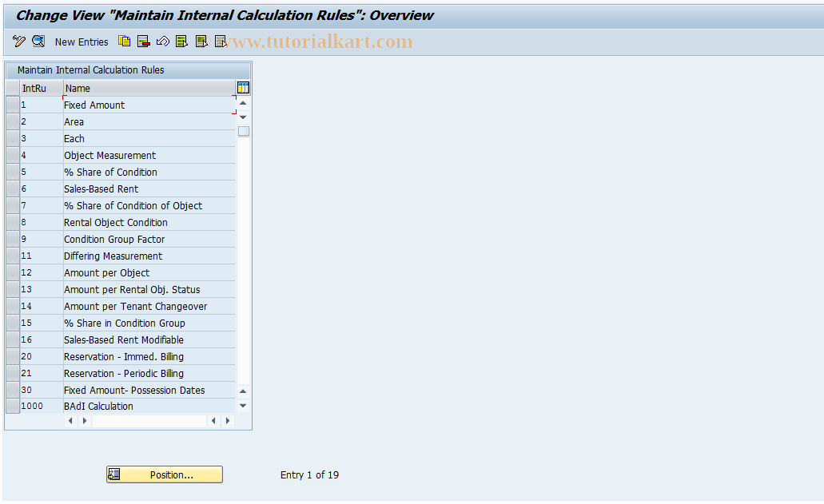
Task: Click the Amount per Object cell
Action: (149, 273)
